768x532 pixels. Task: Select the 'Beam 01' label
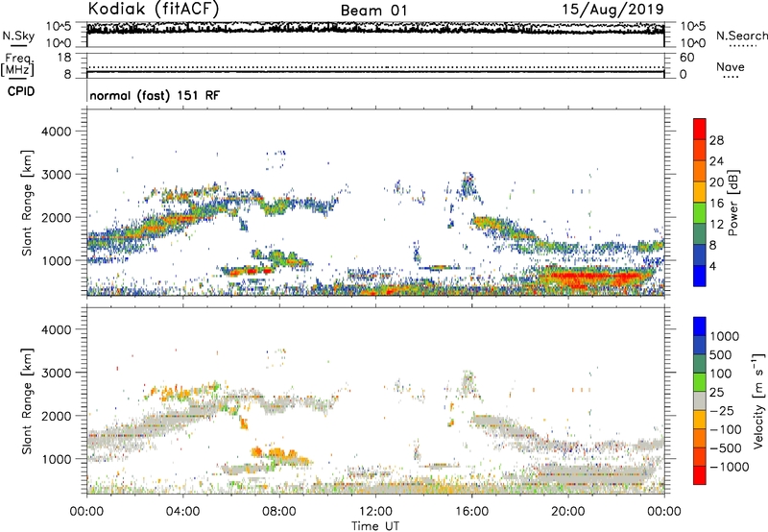[x=373, y=11]
